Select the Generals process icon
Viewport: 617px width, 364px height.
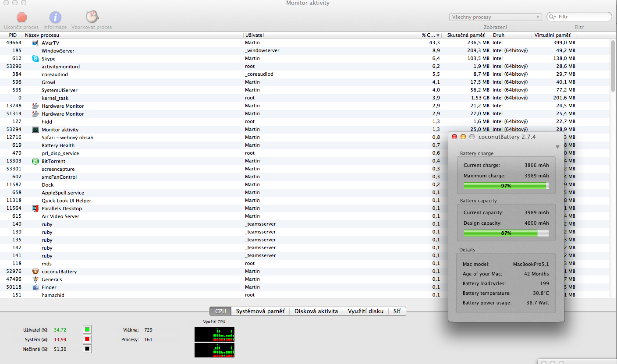35,279
